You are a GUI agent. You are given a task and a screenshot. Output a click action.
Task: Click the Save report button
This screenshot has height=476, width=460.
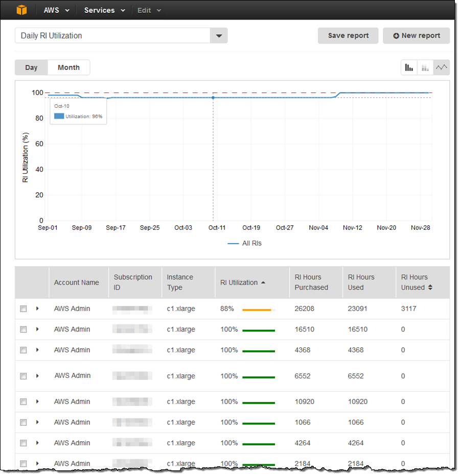(x=348, y=35)
